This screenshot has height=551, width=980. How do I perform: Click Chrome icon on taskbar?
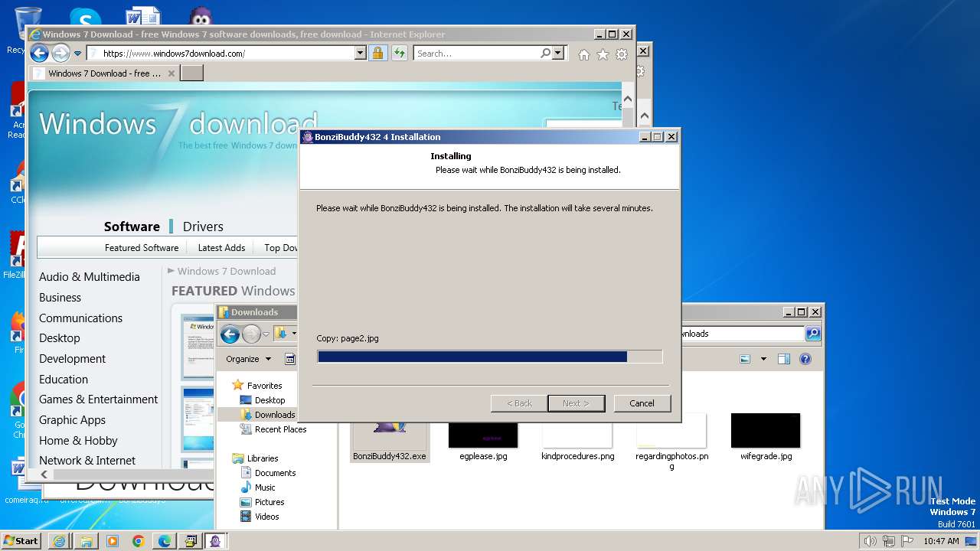click(x=138, y=541)
